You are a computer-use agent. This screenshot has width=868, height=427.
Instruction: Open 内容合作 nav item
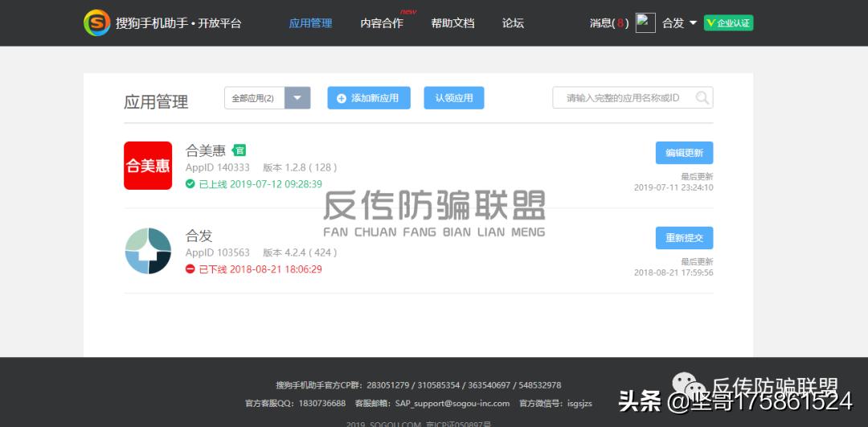click(382, 23)
